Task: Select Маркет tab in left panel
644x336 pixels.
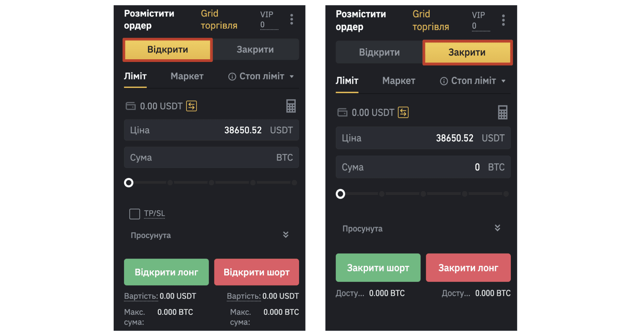Action: (187, 76)
